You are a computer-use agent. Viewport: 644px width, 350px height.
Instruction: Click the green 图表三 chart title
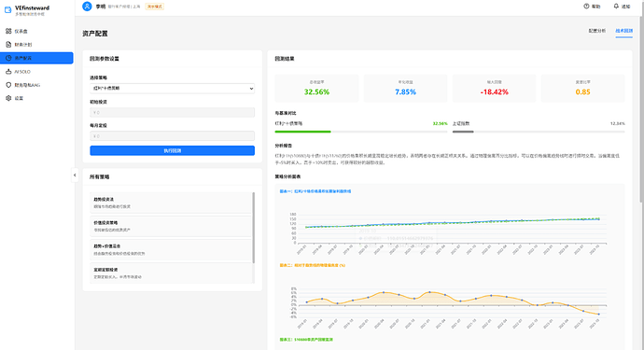tap(306, 340)
